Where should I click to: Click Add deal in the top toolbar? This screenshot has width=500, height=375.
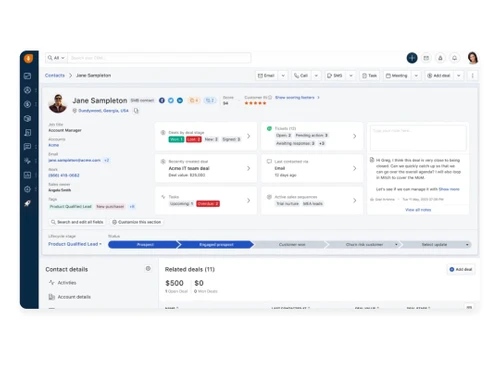click(x=439, y=76)
